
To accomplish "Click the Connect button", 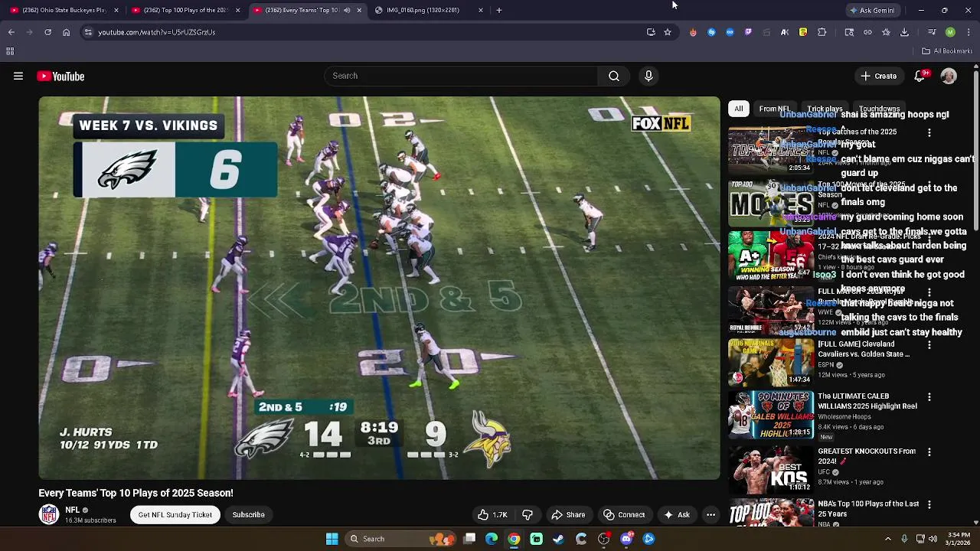I will 624,515.
